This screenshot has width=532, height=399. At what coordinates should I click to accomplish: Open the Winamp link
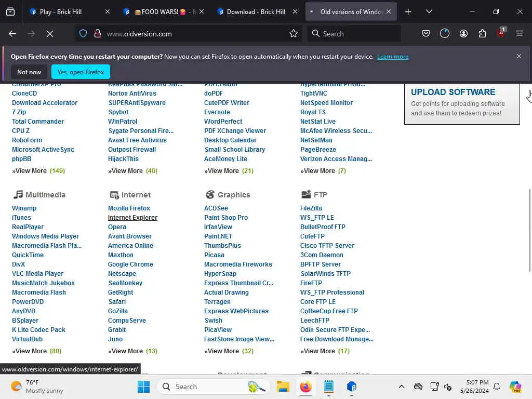(24, 208)
